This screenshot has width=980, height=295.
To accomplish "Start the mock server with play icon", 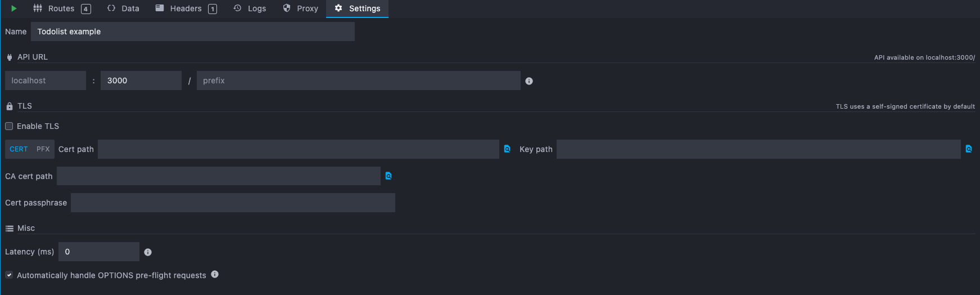I will [x=14, y=8].
